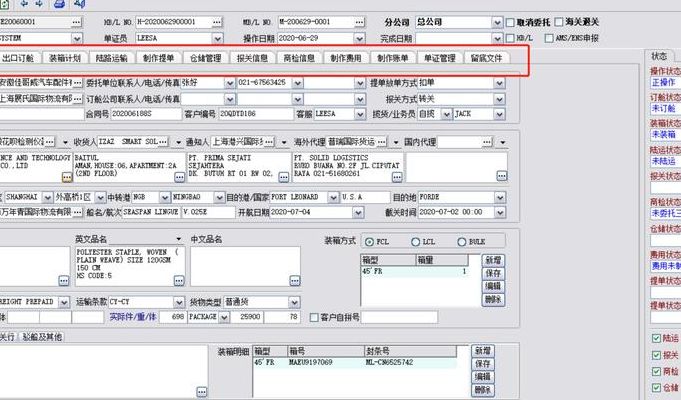Expand the 单证员 LEESA dropdown
Viewport: 681px width, 400px height.
218,38
